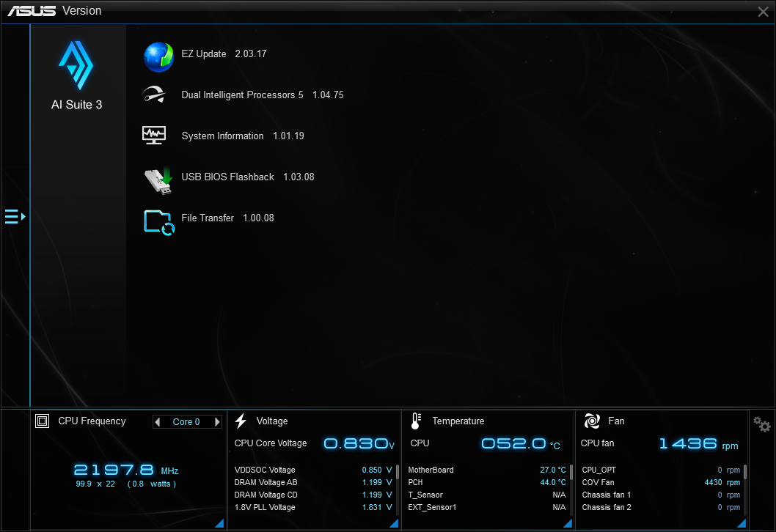Select the previous core with left arrow

point(158,422)
